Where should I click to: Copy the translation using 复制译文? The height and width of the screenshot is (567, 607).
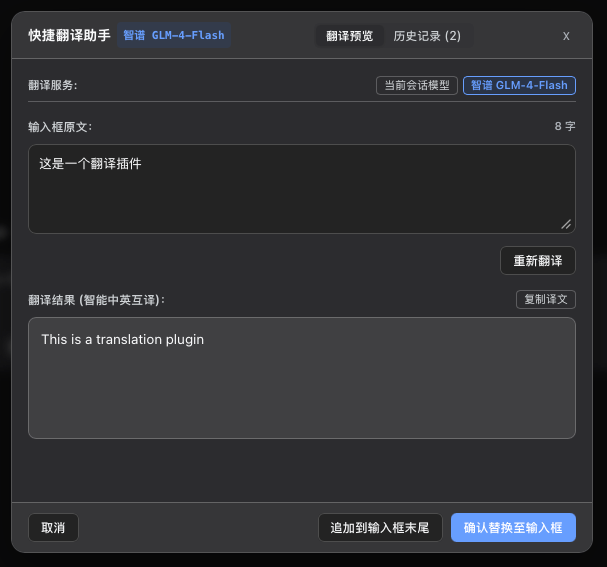click(546, 299)
